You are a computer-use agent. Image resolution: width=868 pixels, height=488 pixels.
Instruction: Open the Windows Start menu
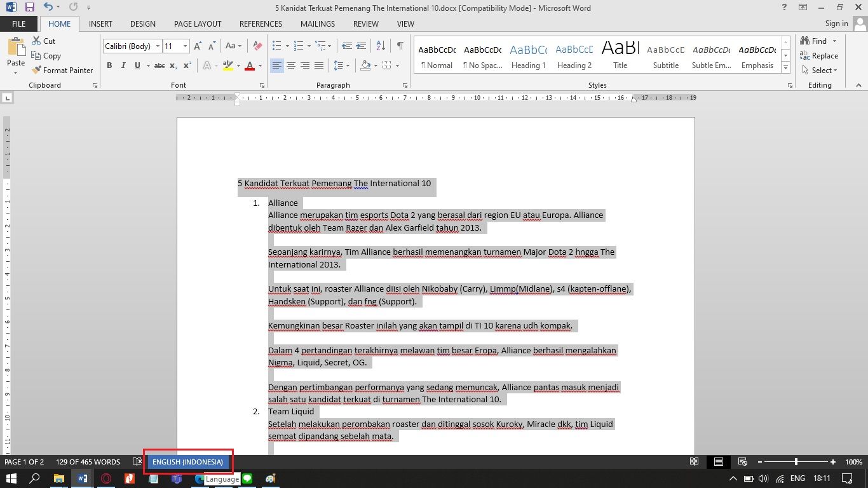click(x=11, y=478)
